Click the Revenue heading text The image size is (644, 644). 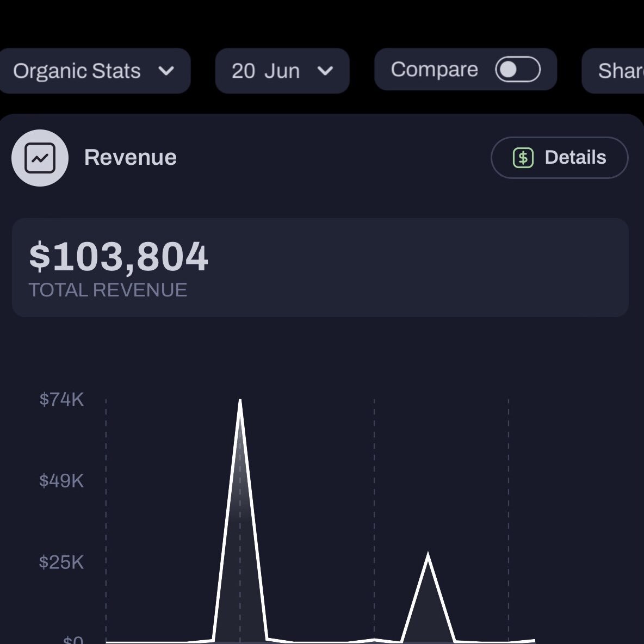(131, 158)
